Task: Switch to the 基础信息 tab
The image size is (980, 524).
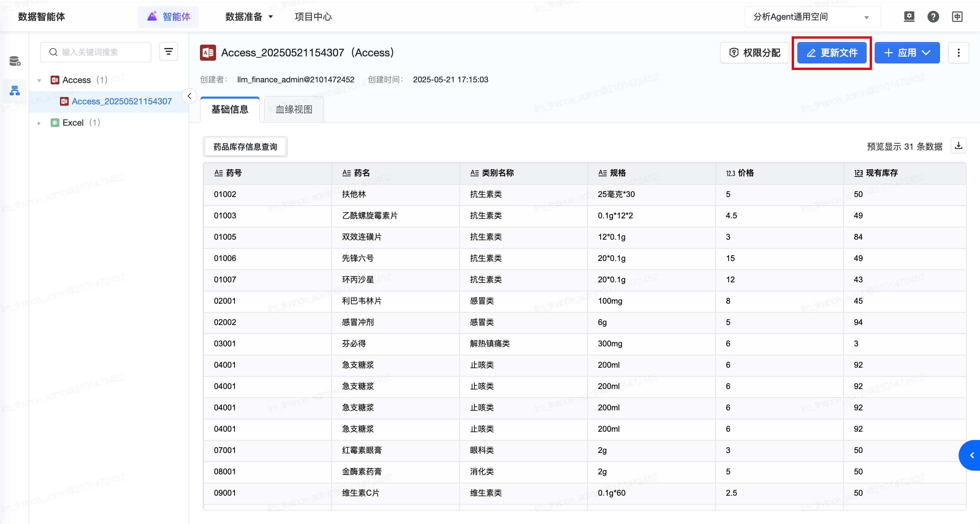Action: point(230,110)
